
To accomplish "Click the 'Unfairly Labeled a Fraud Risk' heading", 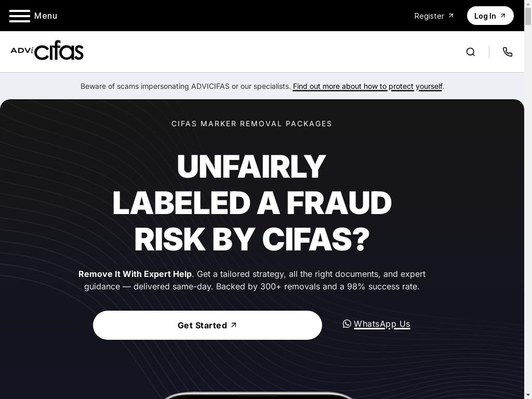I will (x=252, y=203).
